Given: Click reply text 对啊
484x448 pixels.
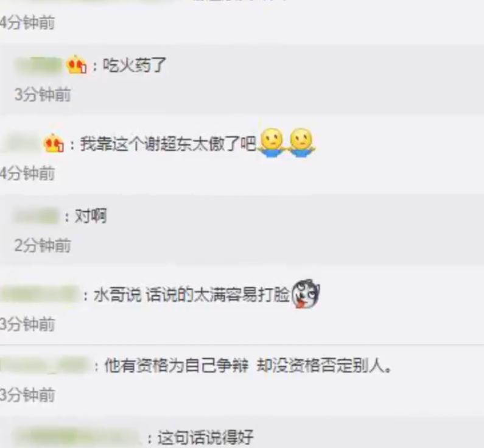Looking at the screenshot, I should (x=91, y=216).
